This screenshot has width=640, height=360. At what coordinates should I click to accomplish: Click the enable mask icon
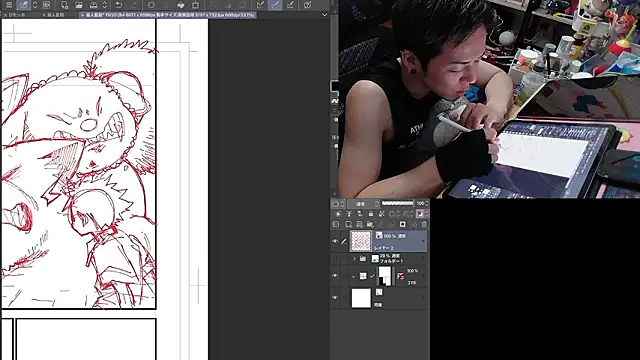(x=393, y=214)
